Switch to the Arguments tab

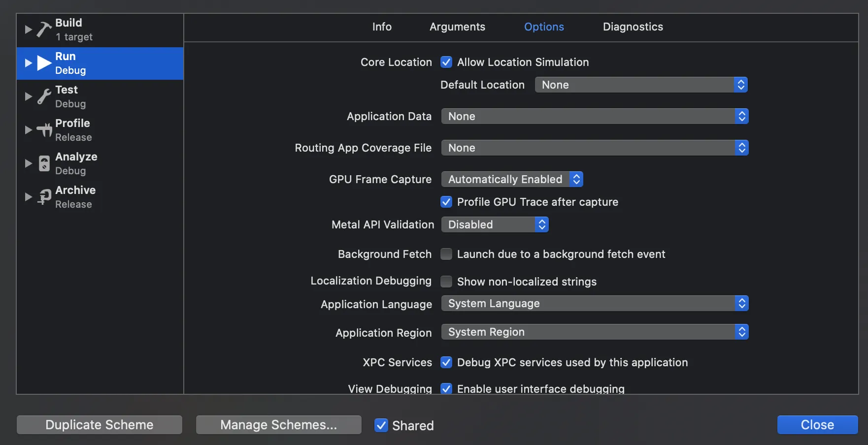coord(457,27)
